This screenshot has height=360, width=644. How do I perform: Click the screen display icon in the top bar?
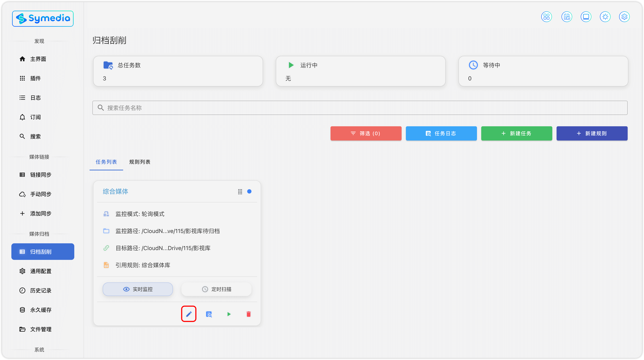point(586,17)
